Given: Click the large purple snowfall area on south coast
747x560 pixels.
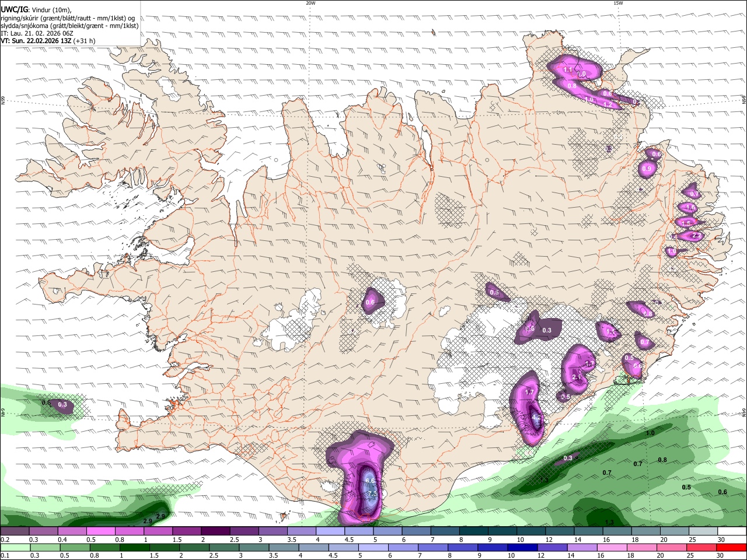Looking at the screenshot, I should [360, 477].
